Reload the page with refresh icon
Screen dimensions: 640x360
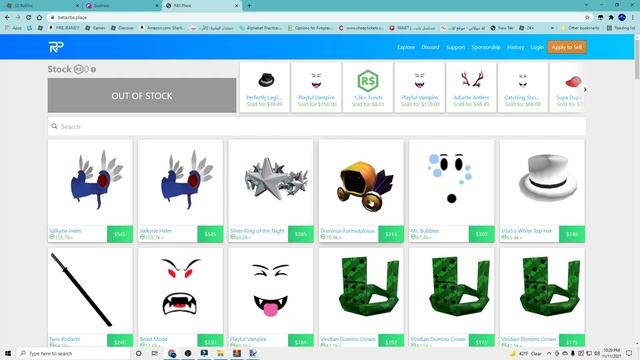pyautogui.click(x=29, y=18)
